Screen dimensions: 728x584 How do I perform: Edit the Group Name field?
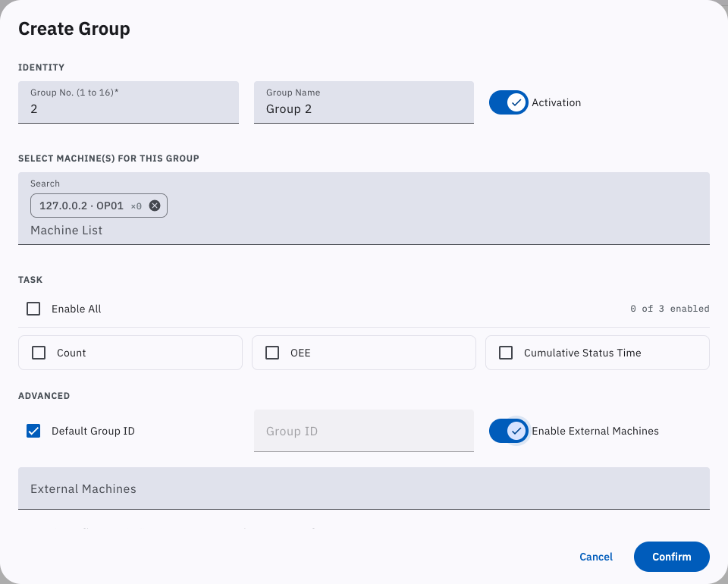(x=363, y=102)
